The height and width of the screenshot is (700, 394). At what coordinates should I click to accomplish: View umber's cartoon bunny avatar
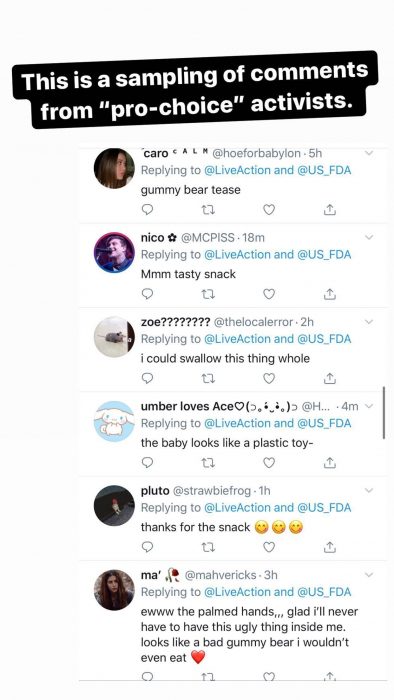coord(114,421)
